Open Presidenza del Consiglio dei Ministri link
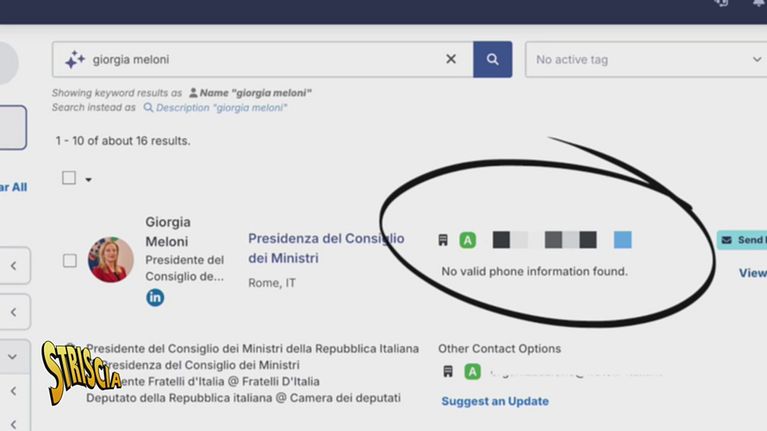This screenshot has width=767, height=431. point(326,248)
